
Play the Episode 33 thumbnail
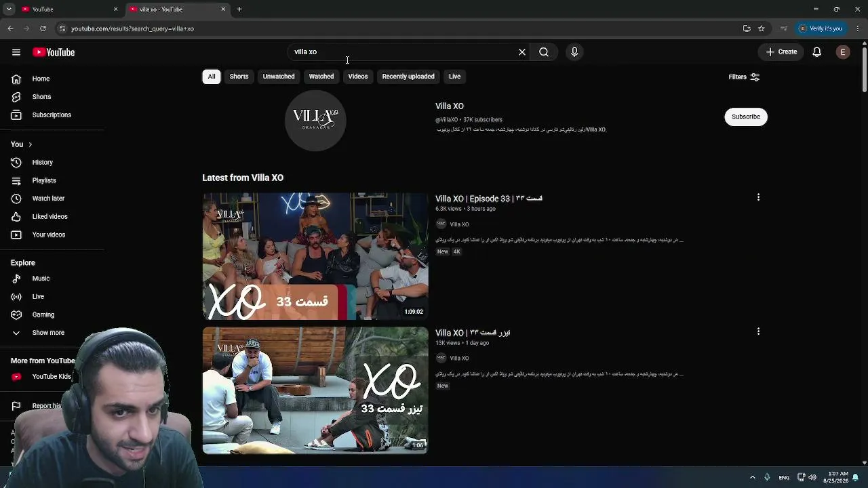(315, 256)
